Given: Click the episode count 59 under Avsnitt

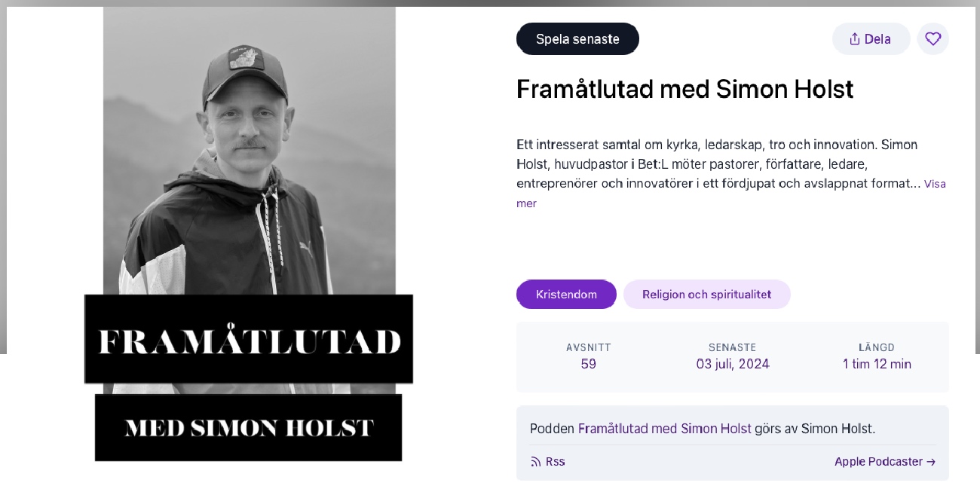Looking at the screenshot, I should click(589, 365).
